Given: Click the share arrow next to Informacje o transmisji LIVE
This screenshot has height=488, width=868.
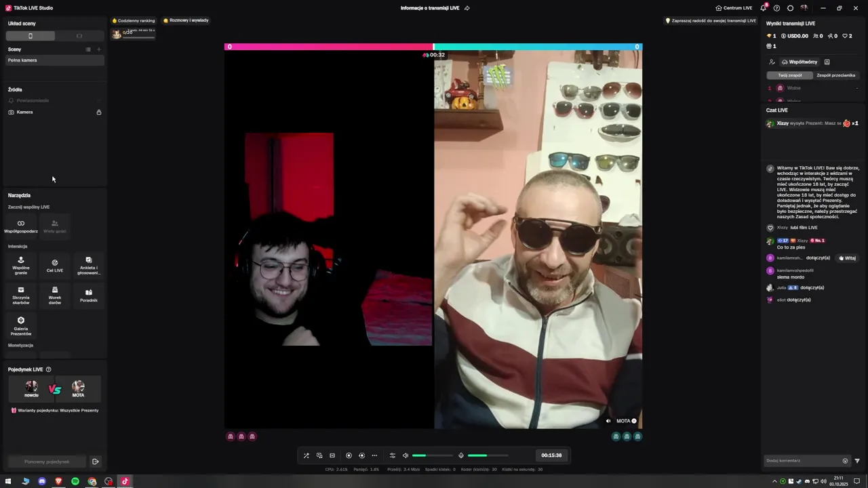Looking at the screenshot, I should pyautogui.click(x=467, y=8).
